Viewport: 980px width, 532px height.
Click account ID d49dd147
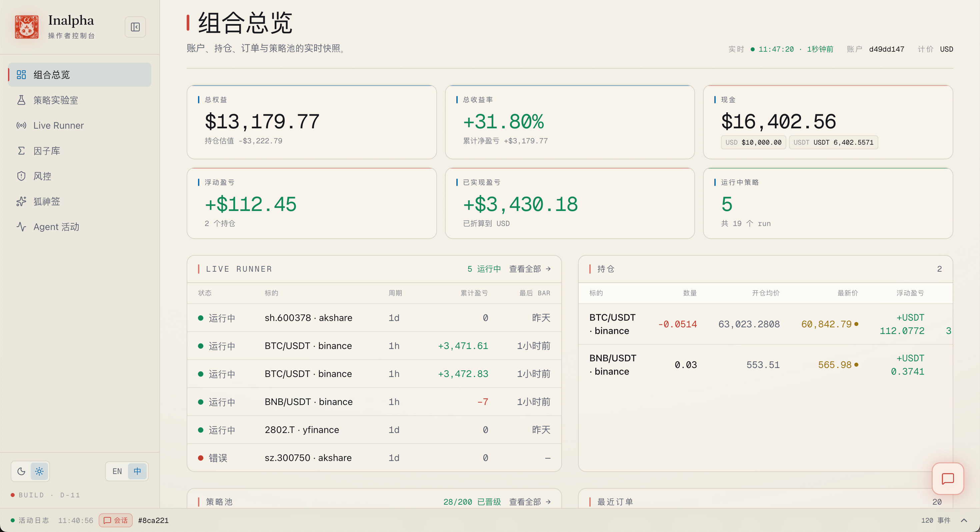886,49
